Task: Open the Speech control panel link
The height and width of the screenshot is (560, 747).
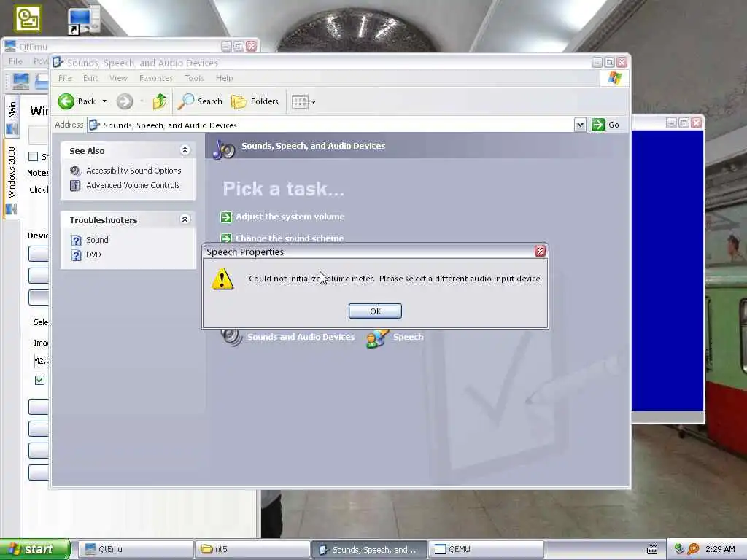Action: tap(408, 337)
